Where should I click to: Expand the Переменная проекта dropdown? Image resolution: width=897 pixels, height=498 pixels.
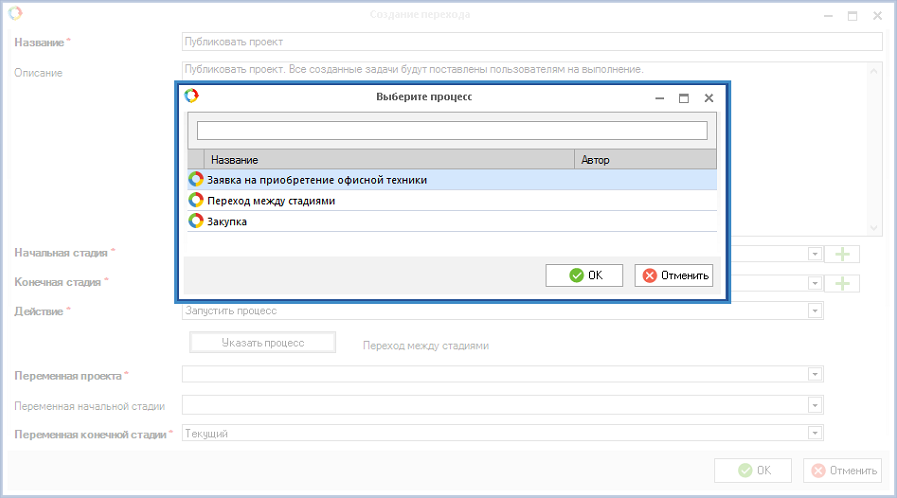[x=816, y=375]
